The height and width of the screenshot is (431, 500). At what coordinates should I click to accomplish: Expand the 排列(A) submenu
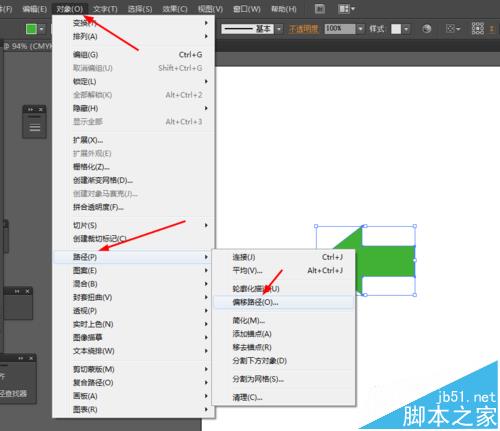tap(133, 36)
